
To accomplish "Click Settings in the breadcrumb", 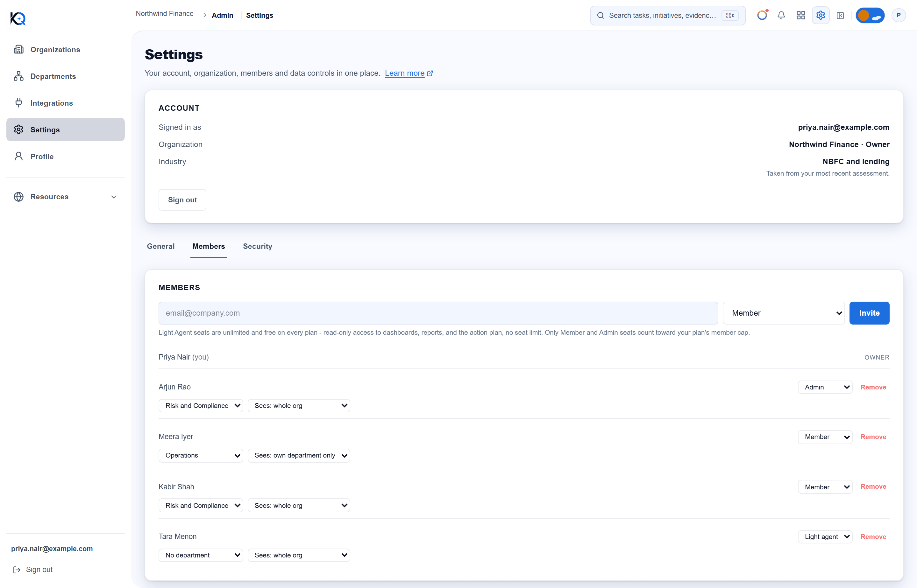I will [x=259, y=15].
